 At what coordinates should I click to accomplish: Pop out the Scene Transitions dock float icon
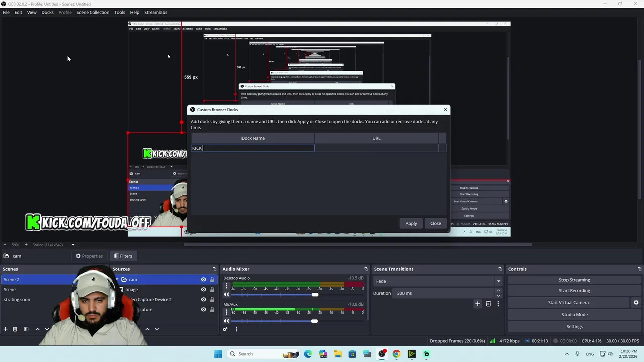pos(500,269)
